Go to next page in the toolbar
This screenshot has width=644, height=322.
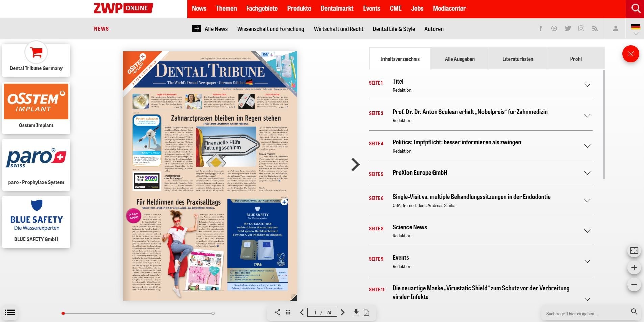(x=343, y=312)
